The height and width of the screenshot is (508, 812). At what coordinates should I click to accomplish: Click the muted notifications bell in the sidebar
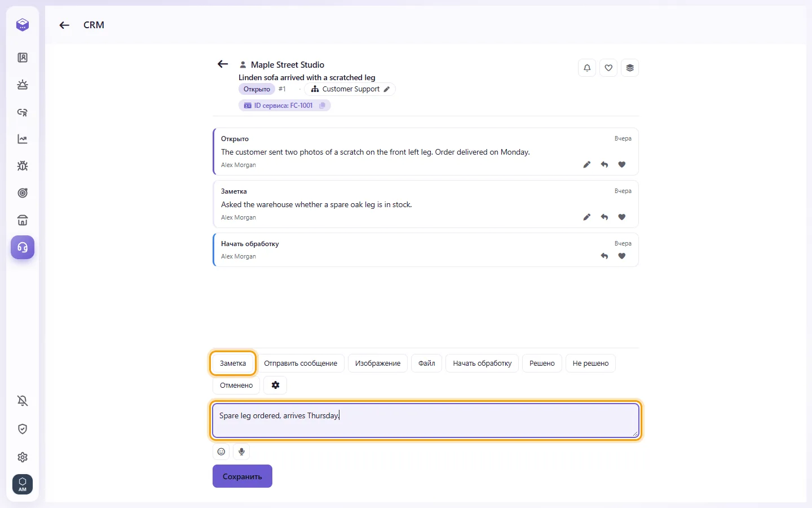[x=23, y=401]
